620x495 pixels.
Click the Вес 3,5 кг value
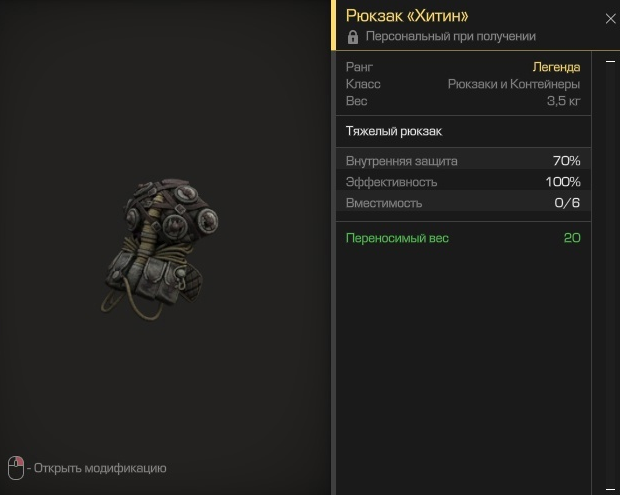[x=563, y=101]
